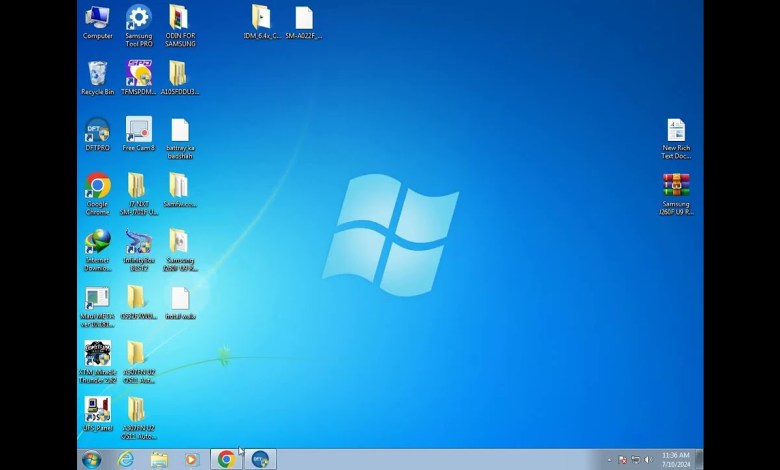This screenshot has height=470, width=780.
Task: Select the Internet Download Manager shortcut
Action: coord(98,250)
